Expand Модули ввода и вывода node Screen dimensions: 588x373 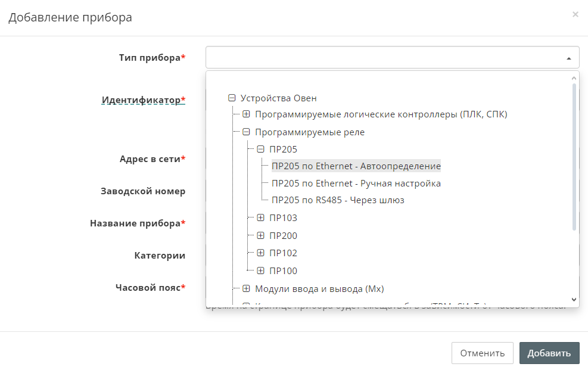pos(246,289)
